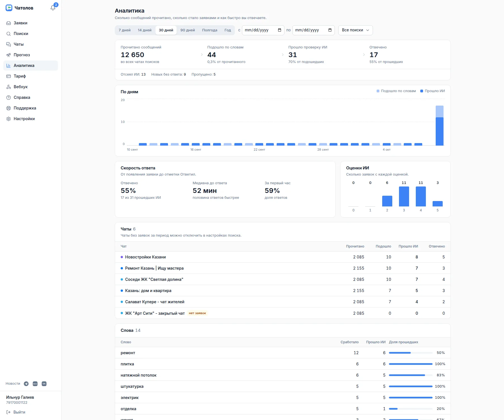Toggle Подошло по словам legend swatch
This screenshot has width=504, height=420.
378,91
